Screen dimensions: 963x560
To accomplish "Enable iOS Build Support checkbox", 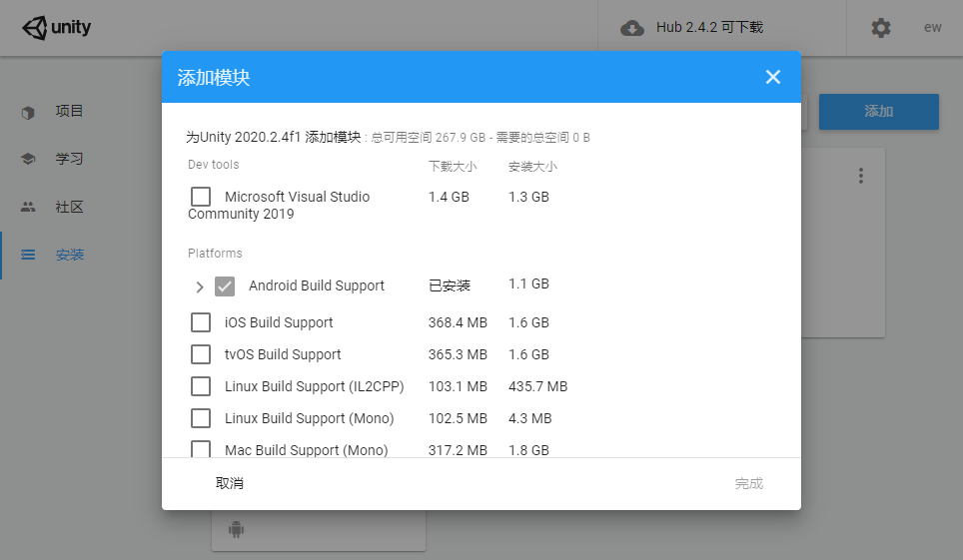I will (201, 322).
